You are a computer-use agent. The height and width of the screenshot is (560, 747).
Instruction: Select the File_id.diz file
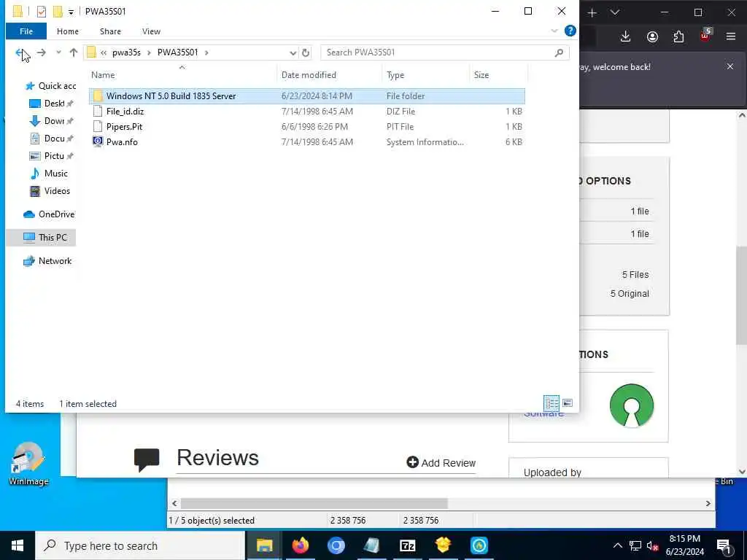tap(307, 112)
